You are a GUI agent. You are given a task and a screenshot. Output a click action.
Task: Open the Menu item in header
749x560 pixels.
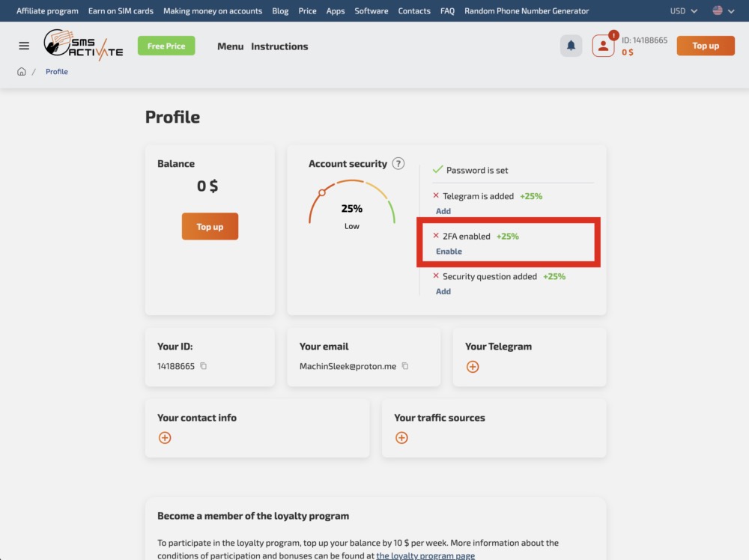pos(230,46)
